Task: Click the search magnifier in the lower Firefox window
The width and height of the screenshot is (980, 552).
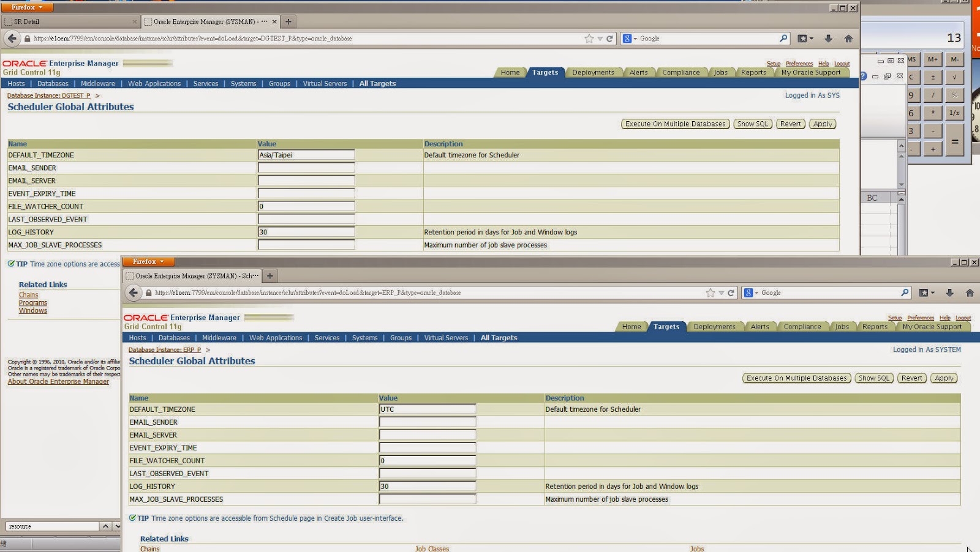Action: click(905, 293)
